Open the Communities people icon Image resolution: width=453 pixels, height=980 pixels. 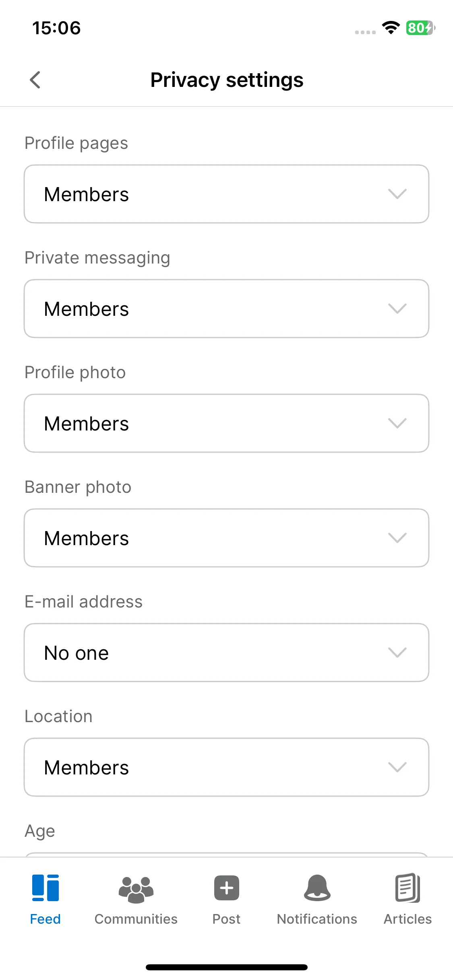tap(136, 889)
